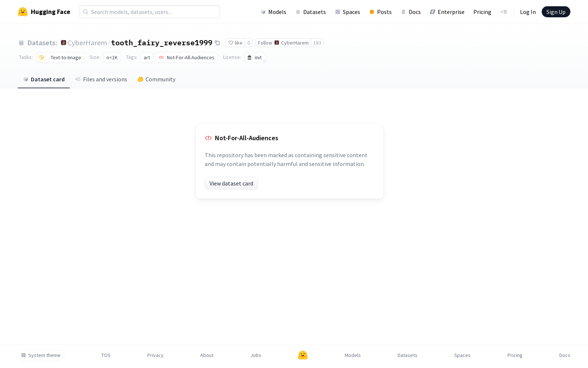Open the extra navigation menu icon
Image resolution: width=588 pixels, height=368 pixels.
point(503,12)
